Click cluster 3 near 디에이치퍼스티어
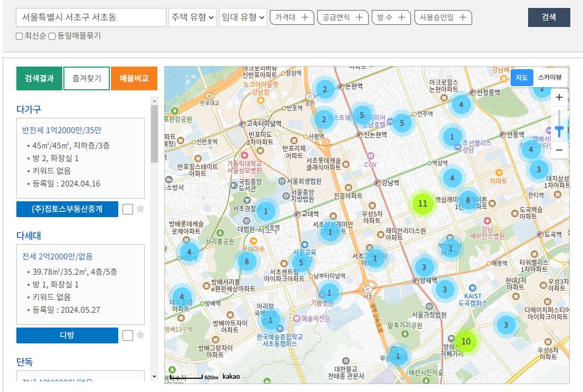 [x=506, y=325]
